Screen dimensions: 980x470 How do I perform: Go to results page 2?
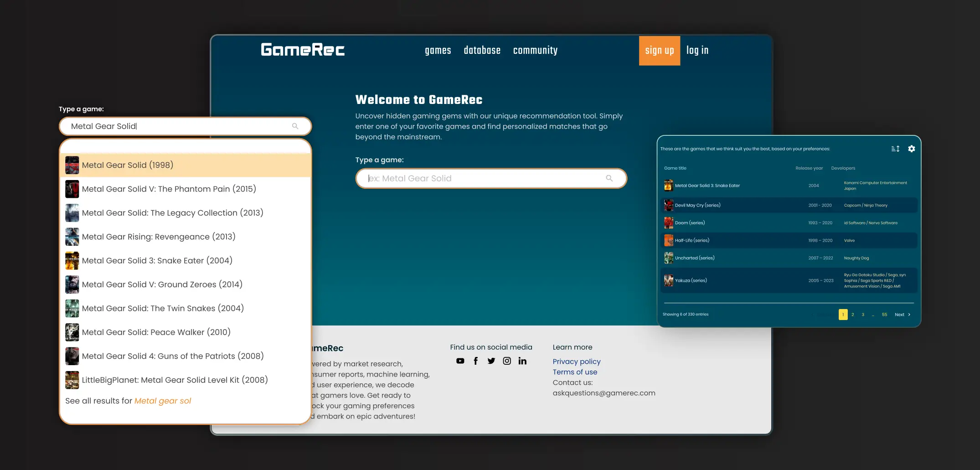852,315
